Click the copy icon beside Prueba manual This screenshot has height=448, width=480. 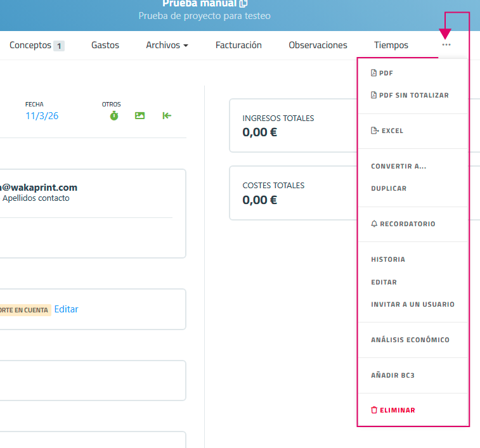click(x=243, y=4)
